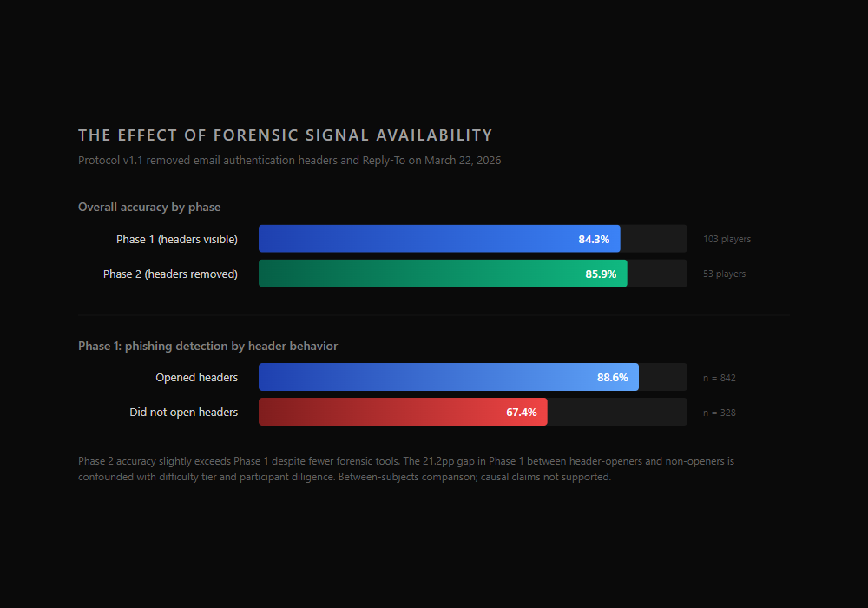Click the 67.4% value label

pos(522,412)
